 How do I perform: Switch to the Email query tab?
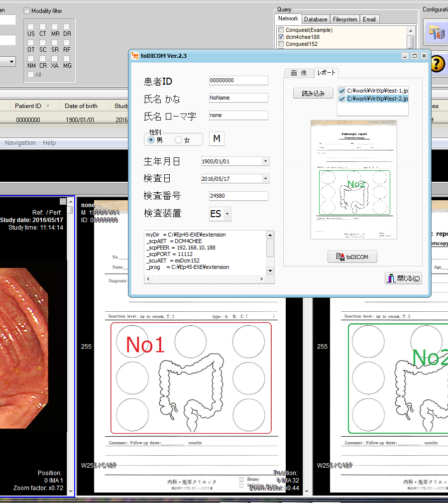pyautogui.click(x=369, y=19)
